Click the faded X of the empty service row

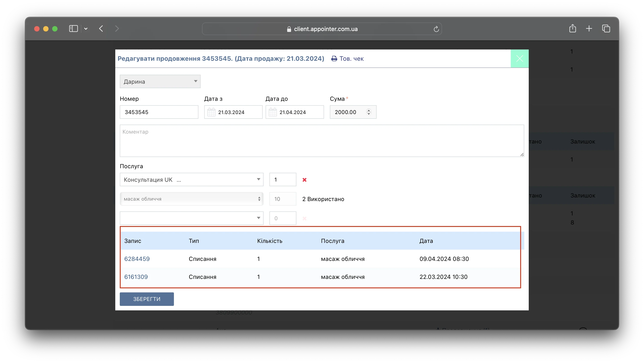click(x=304, y=218)
